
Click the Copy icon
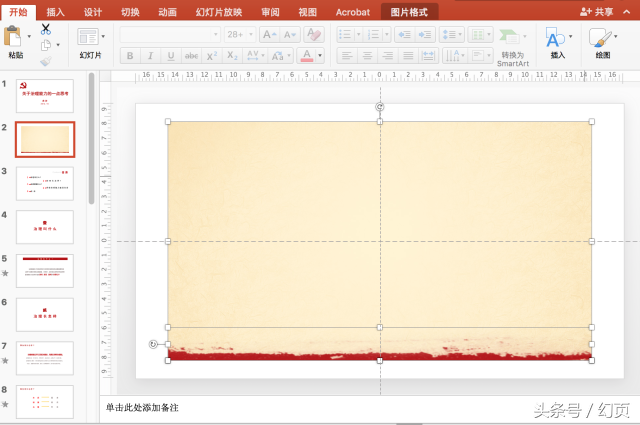(46, 45)
